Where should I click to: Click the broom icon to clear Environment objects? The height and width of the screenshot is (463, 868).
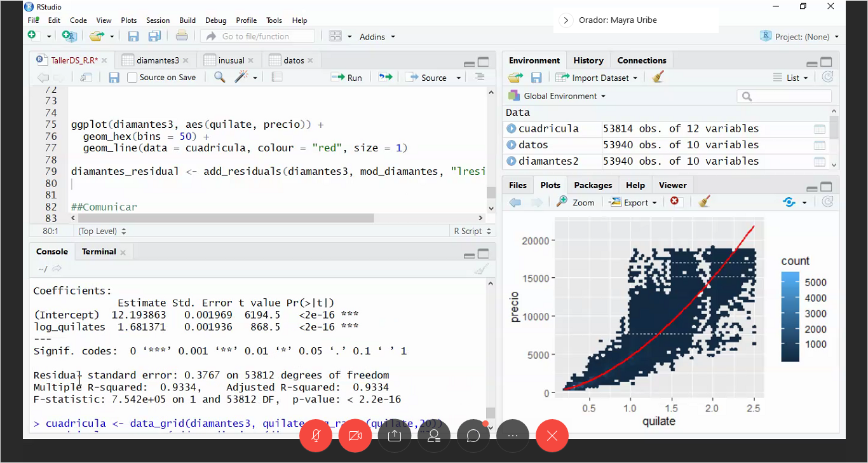click(x=658, y=78)
